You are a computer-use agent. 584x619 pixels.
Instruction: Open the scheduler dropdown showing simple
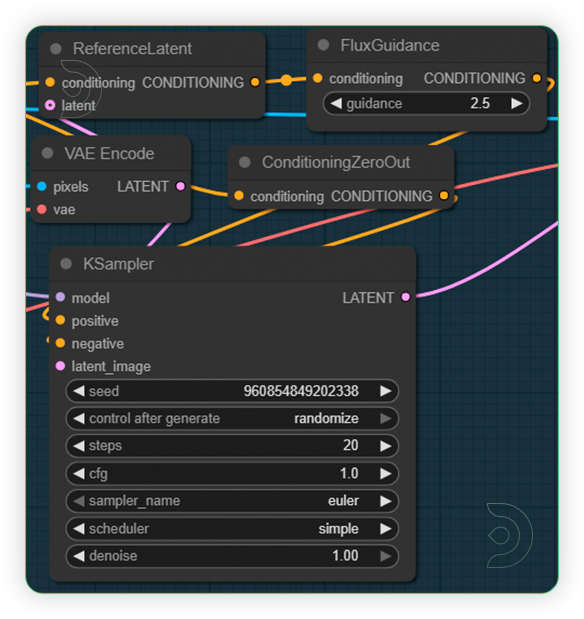(x=232, y=529)
